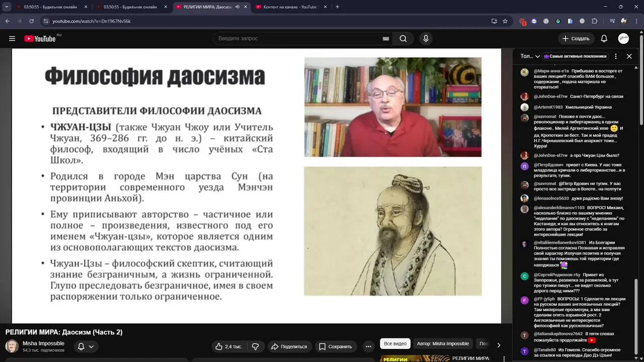This screenshot has width=644, height=362.
Task: Click @Tanale80 chat author name
Action: click(545, 349)
